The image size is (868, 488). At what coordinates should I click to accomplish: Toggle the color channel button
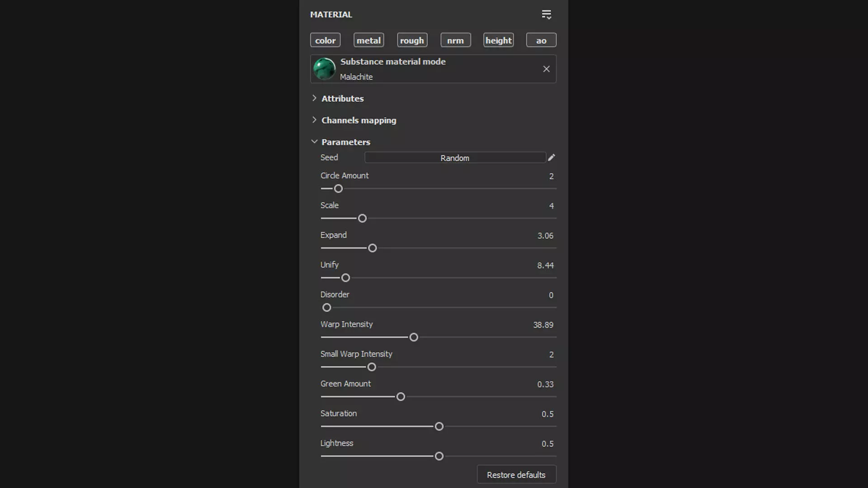[x=325, y=40]
